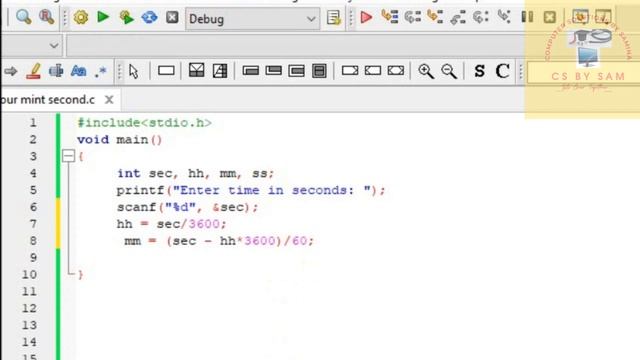Switch to the 'our mint second.c' tab
This screenshot has width=640, height=360.
coord(48,100)
